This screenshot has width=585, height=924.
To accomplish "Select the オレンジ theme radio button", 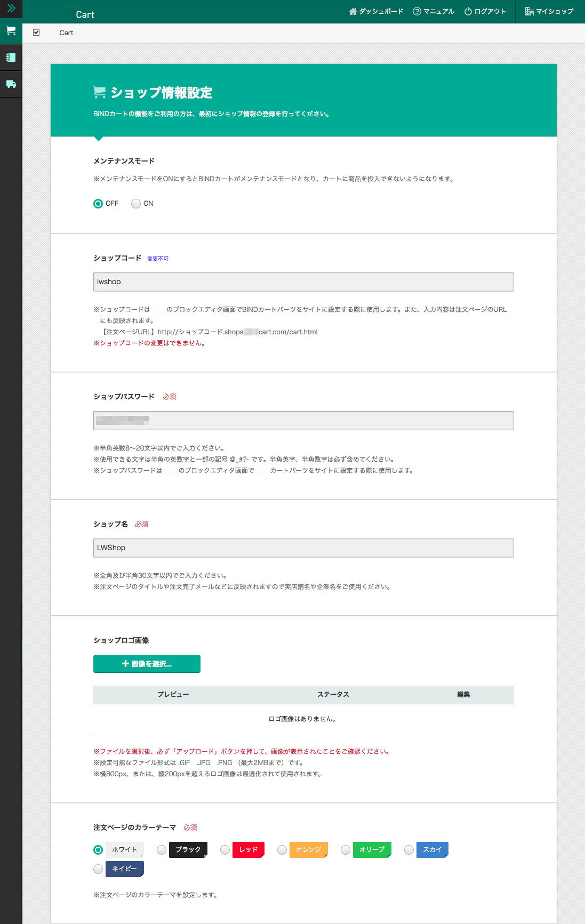I will click(x=282, y=850).
